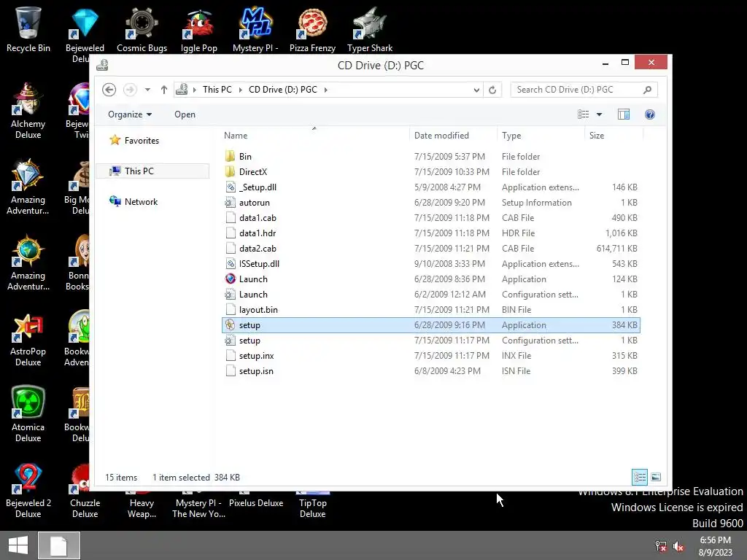Launch Cosmic Bugs desktop shortcut
The height and width of the screenshot is (560, 747).
click(142, 29)
